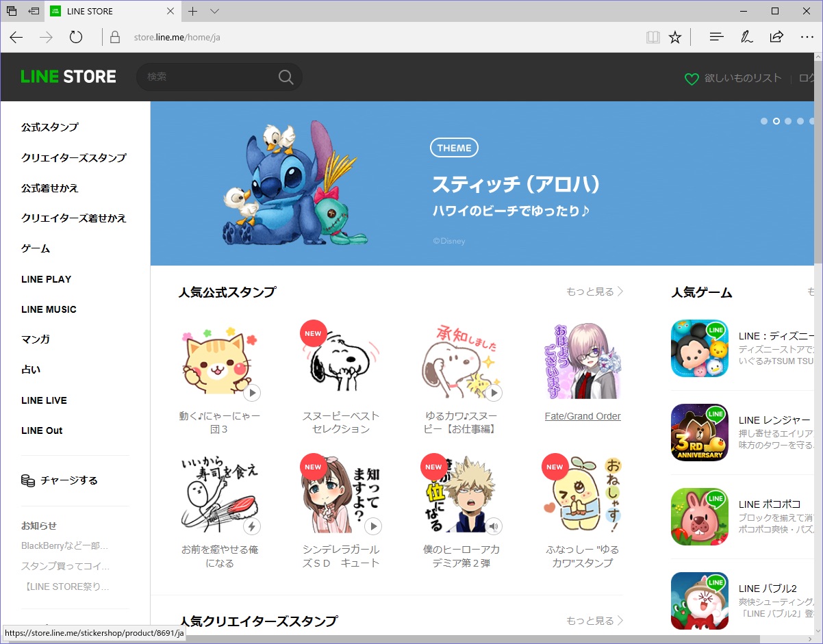The image size is (823, 644).
Task: Click the tabs you've set aside icon
Action: click(11, 11)
